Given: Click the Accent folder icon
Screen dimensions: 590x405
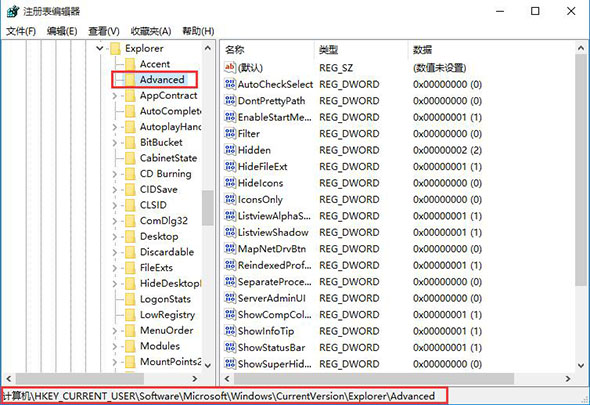Looking at the screenshot, I should [130, 64].
